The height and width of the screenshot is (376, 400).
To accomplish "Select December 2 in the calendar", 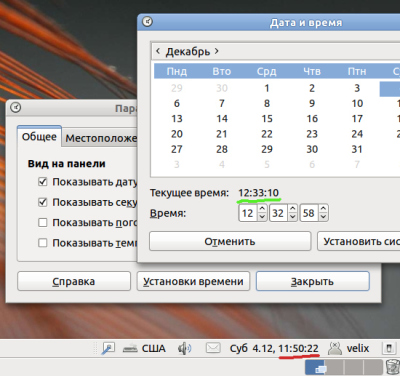I will 312,88.
